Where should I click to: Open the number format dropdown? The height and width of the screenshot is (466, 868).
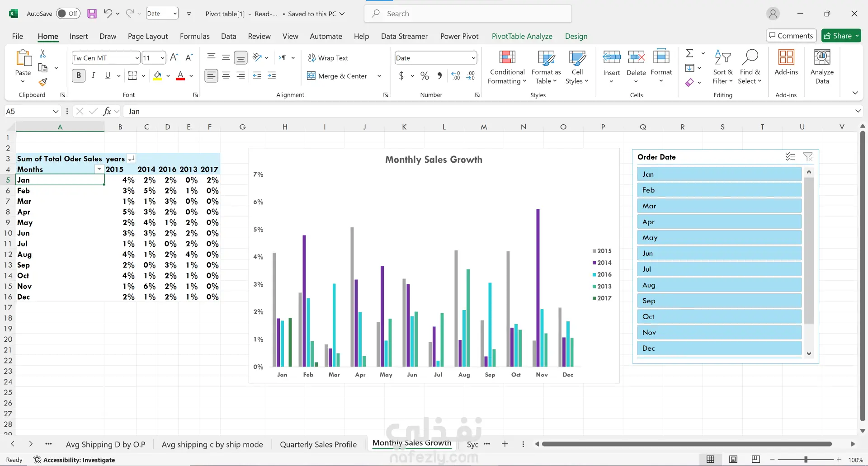(x=473, y=58)
